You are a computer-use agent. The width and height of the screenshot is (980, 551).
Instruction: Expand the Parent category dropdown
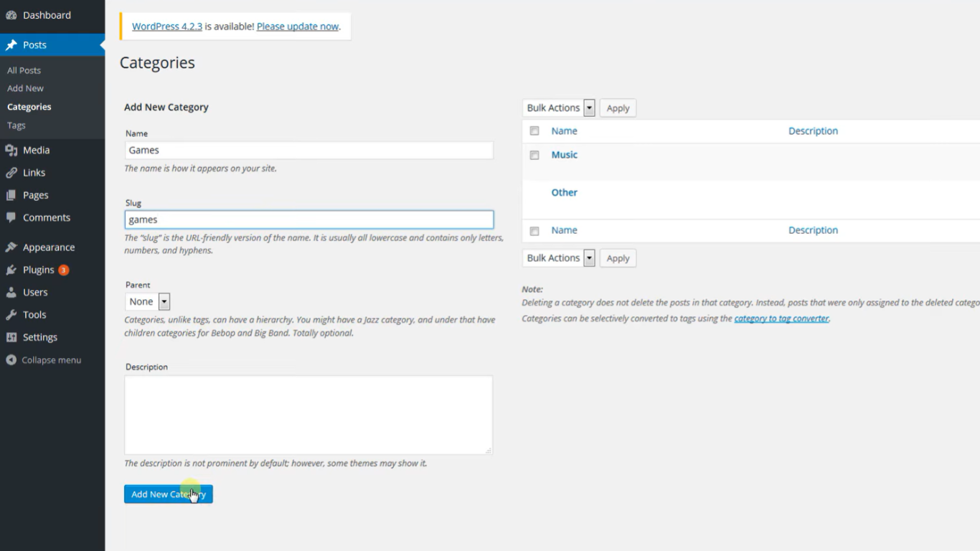148,302
